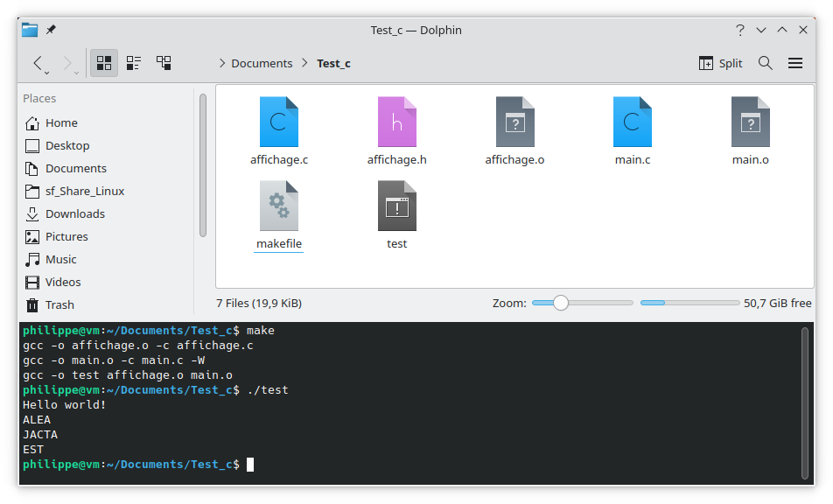
Task: Open the title bar options chevron
Action: click(x=760, y=29)
